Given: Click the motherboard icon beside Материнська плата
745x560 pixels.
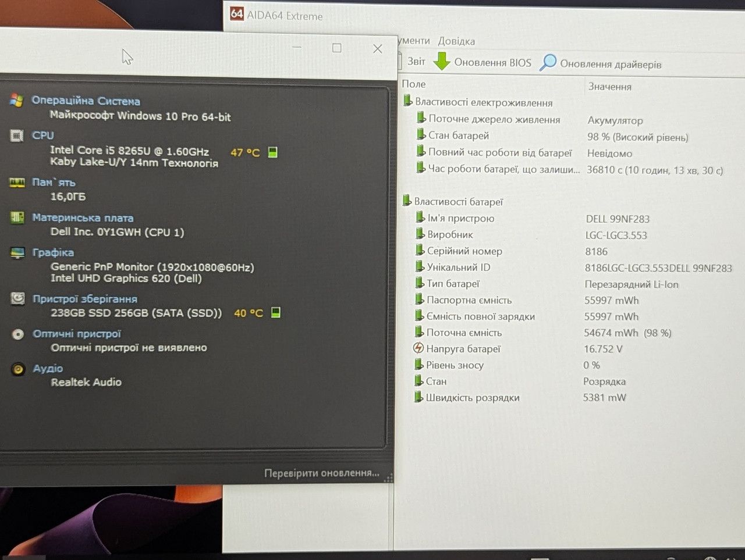Looking at the screenshot, I should click(x=17, y=217).
